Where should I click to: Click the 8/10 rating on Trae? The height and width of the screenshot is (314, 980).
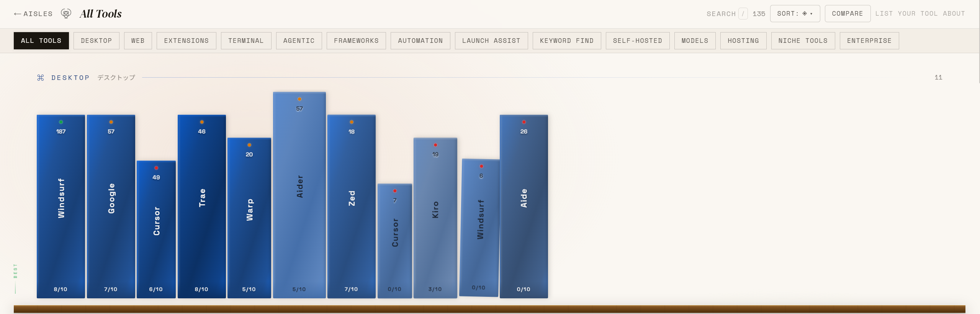[201, 289]
